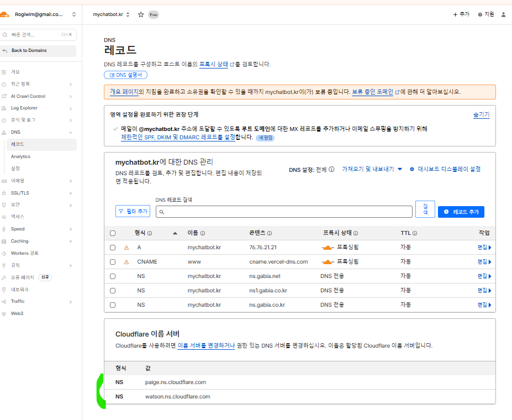The height and width of the screenshot is (420, 512).
Task: Click the orange proxy cloud on www record
Action: coord(328,262)
